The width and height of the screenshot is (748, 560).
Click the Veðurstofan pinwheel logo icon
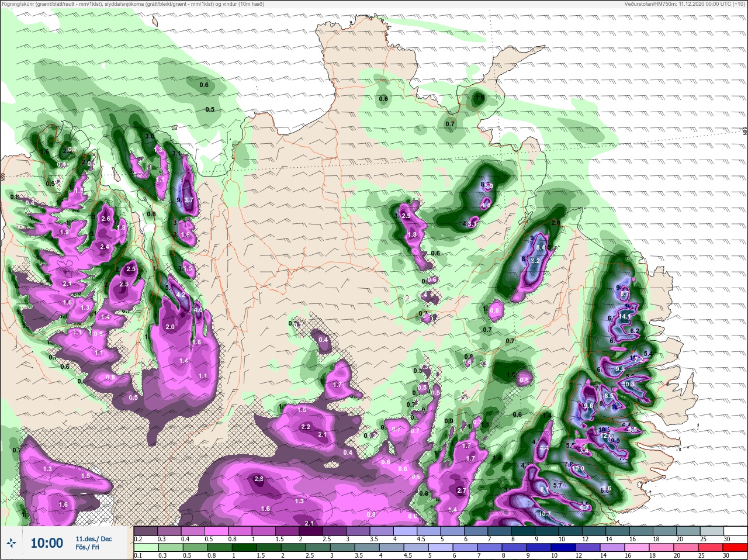(x=12, y=543)
